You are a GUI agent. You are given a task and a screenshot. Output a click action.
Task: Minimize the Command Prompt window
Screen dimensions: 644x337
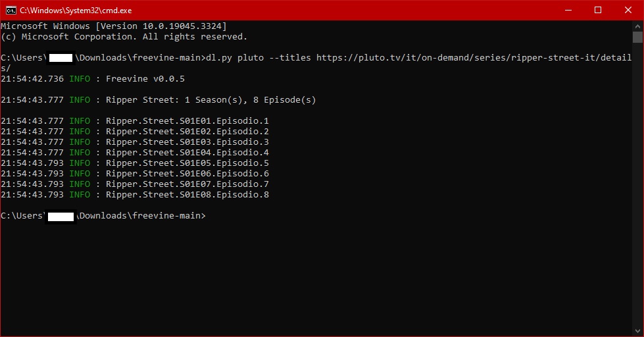tap(568, 10)
